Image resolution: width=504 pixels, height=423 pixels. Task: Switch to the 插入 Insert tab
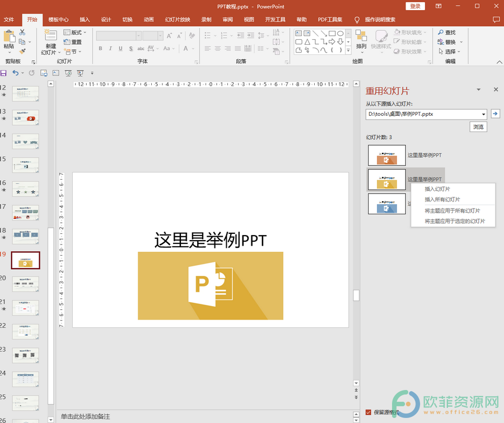coord(85,20)
